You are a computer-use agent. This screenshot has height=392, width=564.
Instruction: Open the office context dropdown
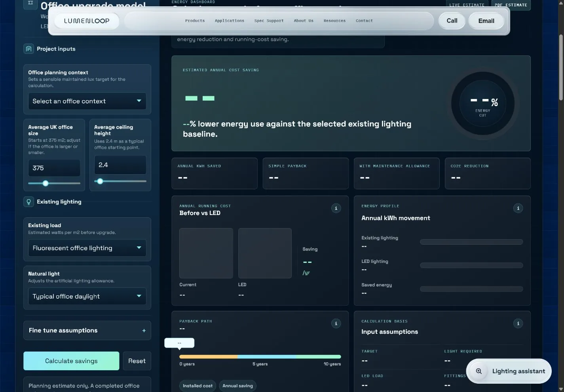pyautogui.click(x=87, y=101)
